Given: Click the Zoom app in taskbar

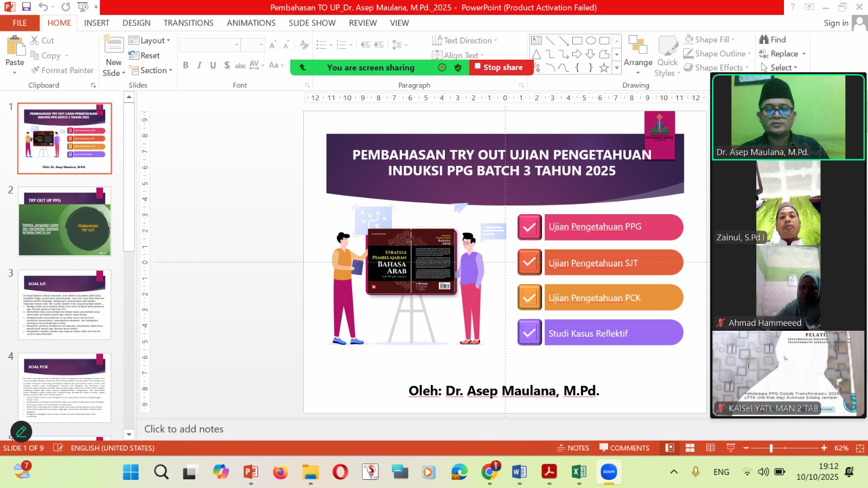Looking at the screenshot, I should (x=609, y=472).
